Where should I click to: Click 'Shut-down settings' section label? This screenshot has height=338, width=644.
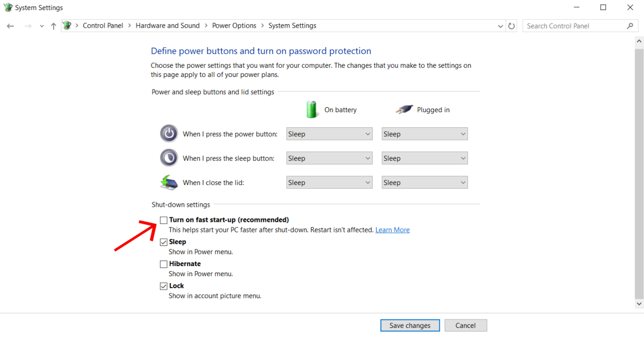pos(181,205)
